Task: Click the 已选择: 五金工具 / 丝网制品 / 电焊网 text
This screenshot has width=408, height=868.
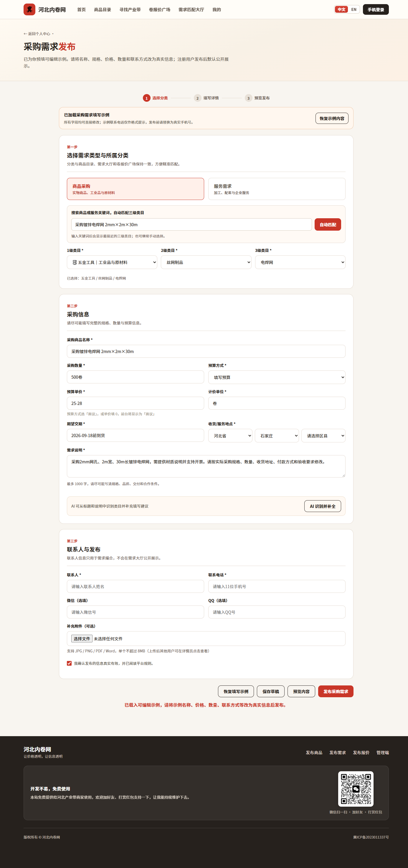Action: tap(96, 278)
